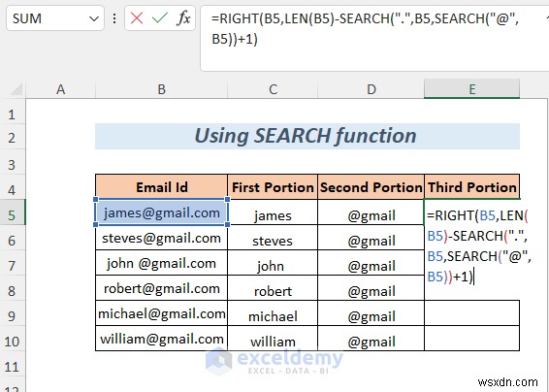Viewport: 549px width, 392px height.
Task: Select column B header
Action: tap(161, 89)
